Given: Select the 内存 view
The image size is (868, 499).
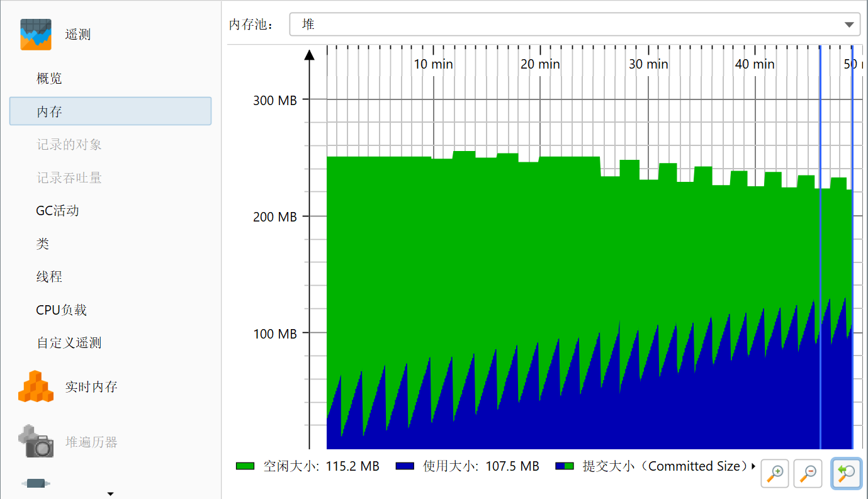Looking at the screenshot, I should 110,111.
